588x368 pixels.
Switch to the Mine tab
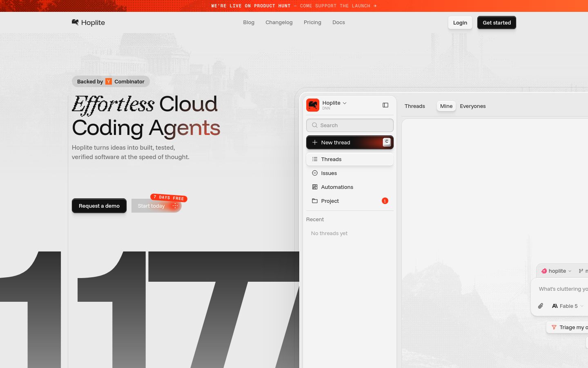click(446, 106)
